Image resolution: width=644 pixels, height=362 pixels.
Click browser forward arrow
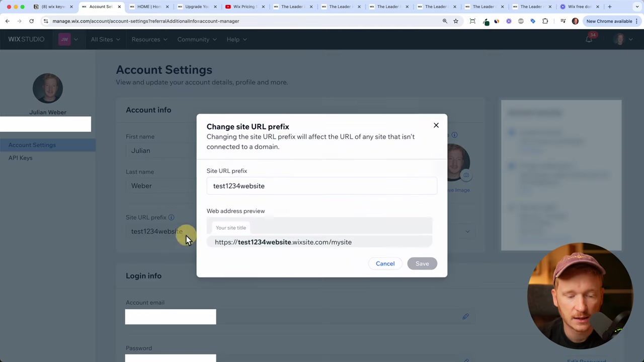click(x=19, y=21)
